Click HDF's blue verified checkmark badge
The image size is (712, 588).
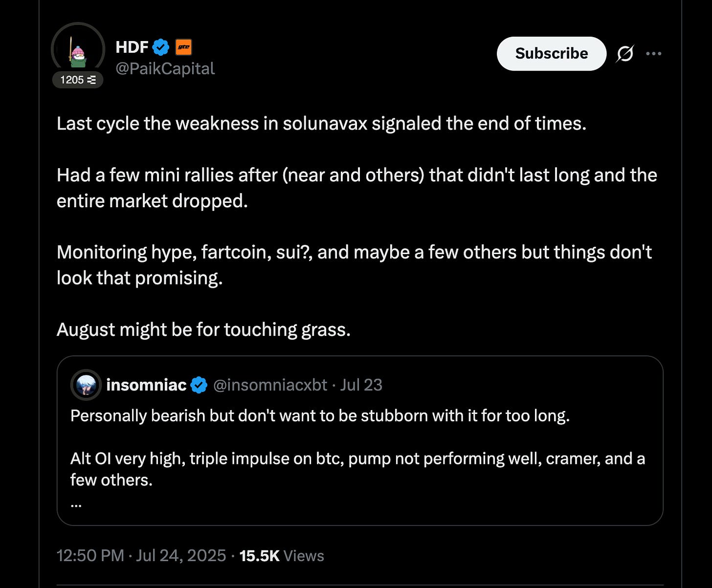(161, 47)
